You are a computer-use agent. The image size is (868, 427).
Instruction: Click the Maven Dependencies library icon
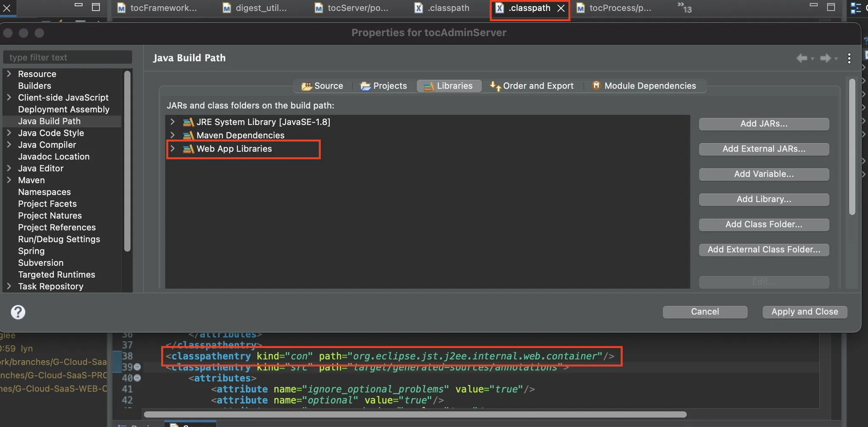188,136
